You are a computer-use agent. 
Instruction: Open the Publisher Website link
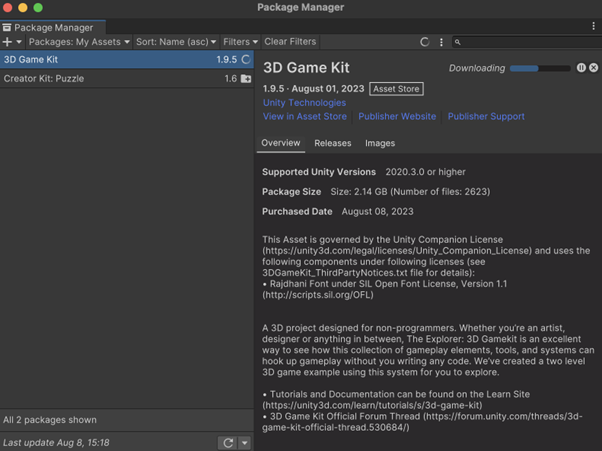[x=397, y=116]
